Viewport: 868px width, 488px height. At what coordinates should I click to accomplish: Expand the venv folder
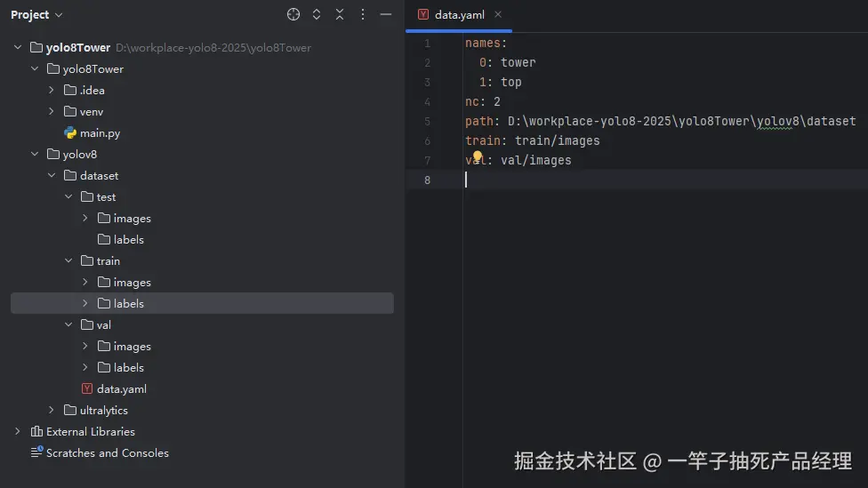click(x=52, y=111)
